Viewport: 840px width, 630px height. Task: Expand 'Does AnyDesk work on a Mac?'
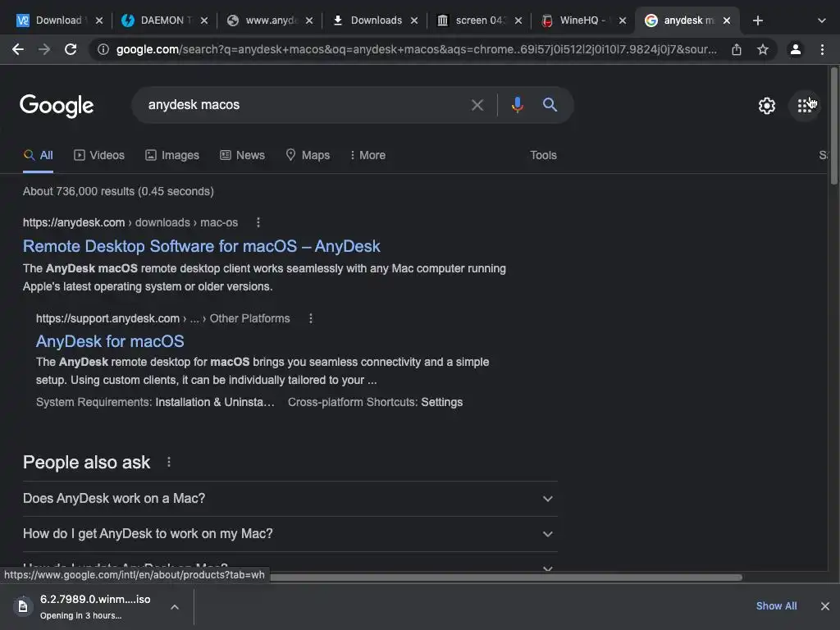pyautogui.click(x=290, y=499)
